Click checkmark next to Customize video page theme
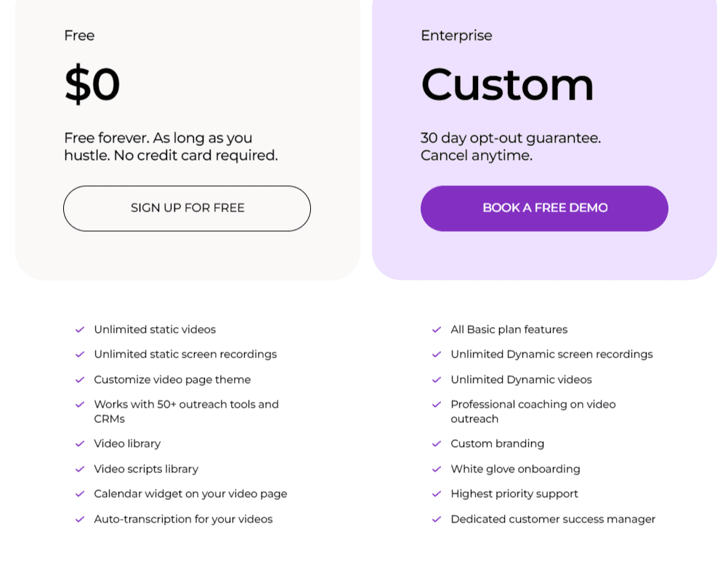This screenshot has height=561, width=728. [80, 380]
